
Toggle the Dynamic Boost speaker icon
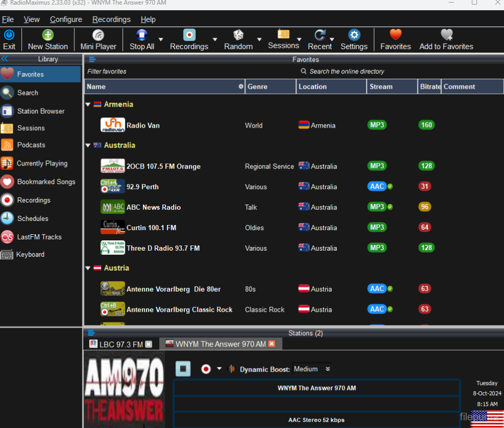pos(232,369)
